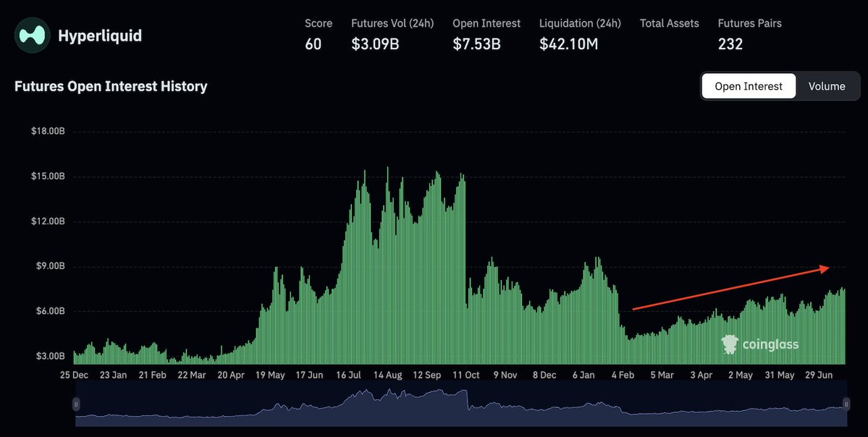Click the Liquidation (24h) $42.10M value
The height and width of the screenshot is (437, 868).
568,44
